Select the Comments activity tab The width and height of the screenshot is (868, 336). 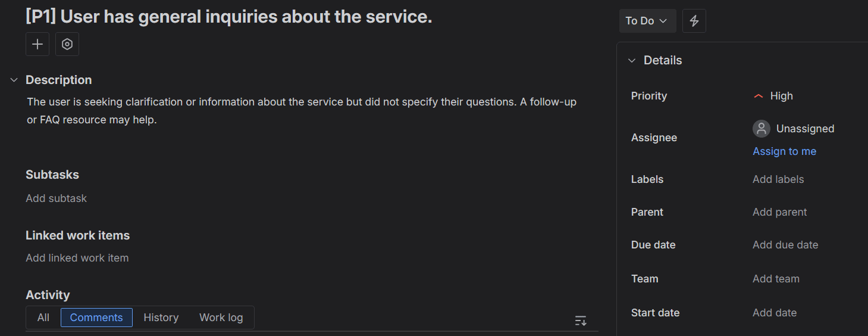pos(96,318)
